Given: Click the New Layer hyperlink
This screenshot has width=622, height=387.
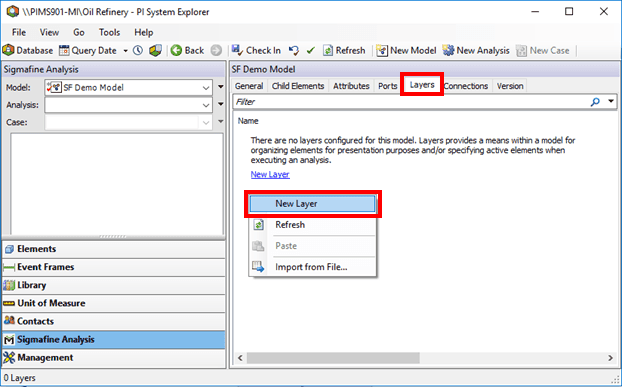Looking at the screenshot, I should click(270, 174).
